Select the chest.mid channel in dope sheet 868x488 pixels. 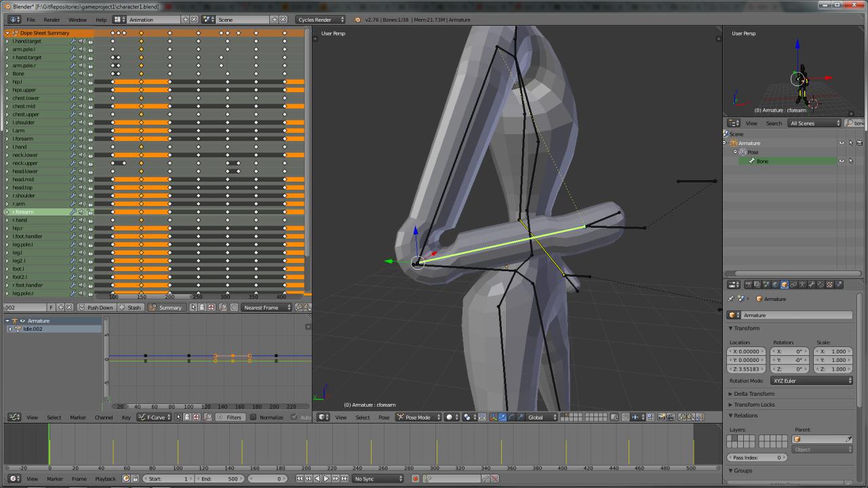tap(24, 106)
